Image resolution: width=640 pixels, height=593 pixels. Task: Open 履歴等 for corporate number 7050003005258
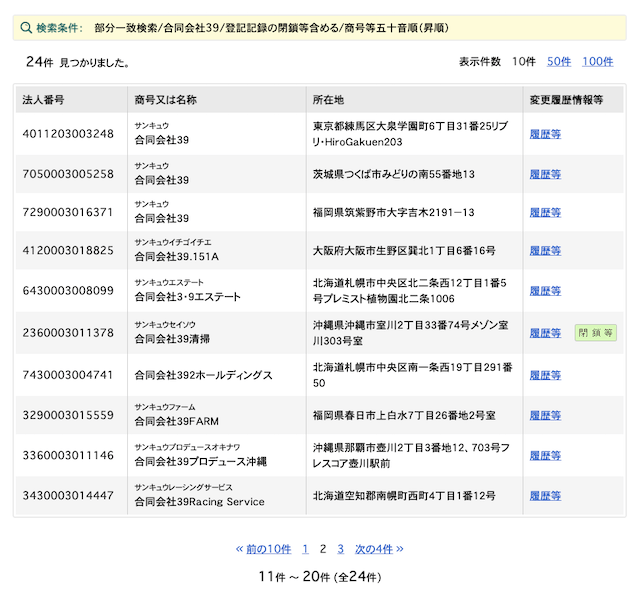(545, 174)
